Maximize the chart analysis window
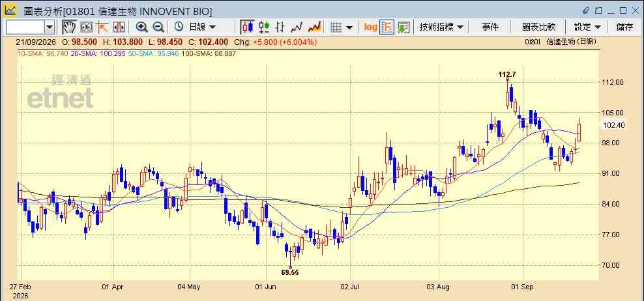 point(623,10)
